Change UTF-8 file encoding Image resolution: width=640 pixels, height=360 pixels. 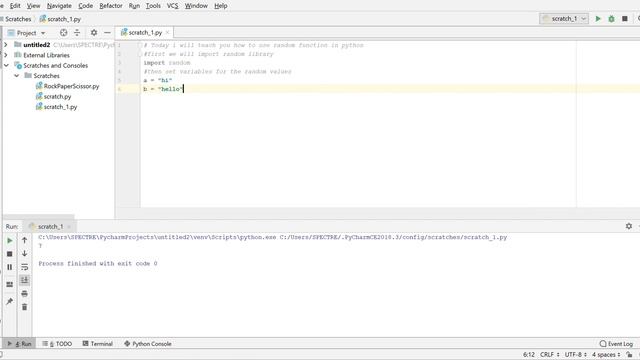[x=576, y=355]
